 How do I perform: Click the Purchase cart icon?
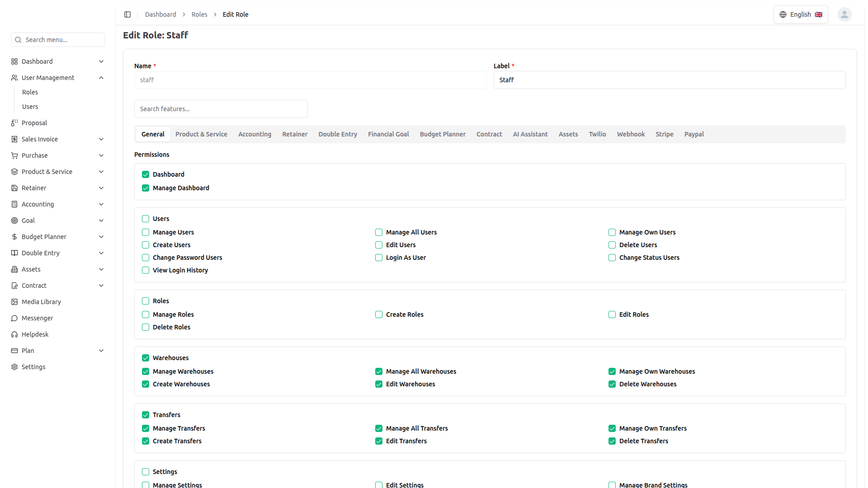click(14, 155)
